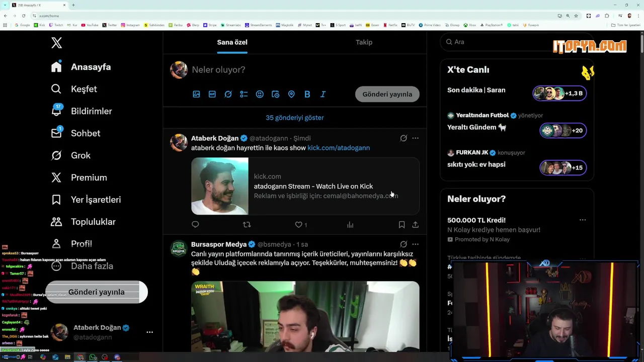Viewport: 644px width, 362px height.
Task: Switch to the Takip tab
Action: point(364,42)
